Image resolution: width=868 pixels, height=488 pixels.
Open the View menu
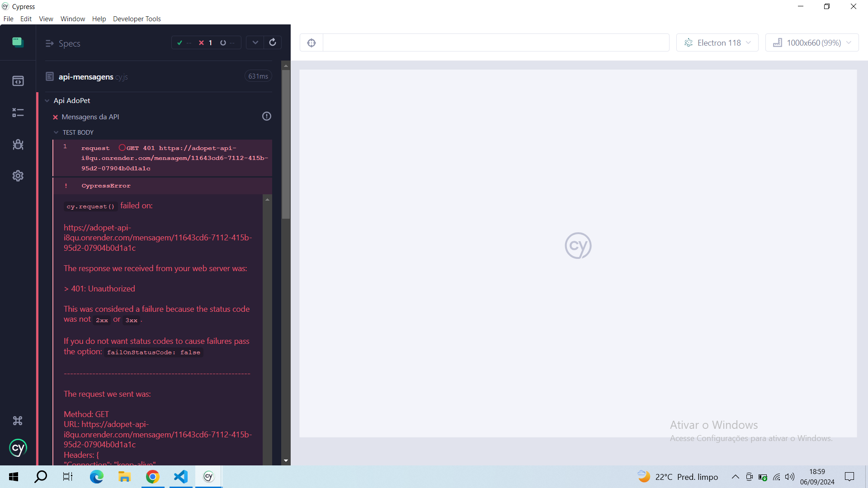46,19
